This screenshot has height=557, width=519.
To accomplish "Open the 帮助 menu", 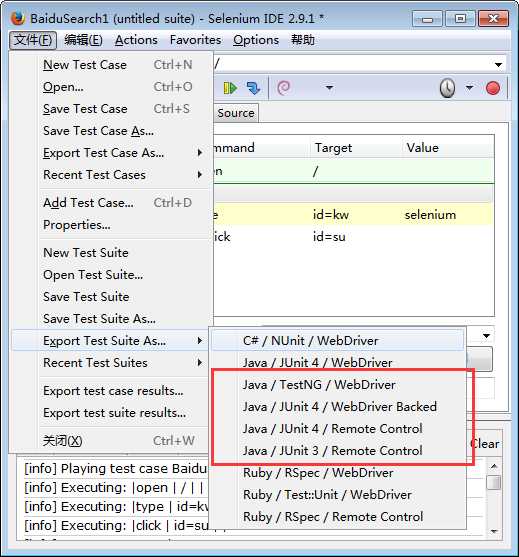I will pyautogui.click(x=303, y=40).
